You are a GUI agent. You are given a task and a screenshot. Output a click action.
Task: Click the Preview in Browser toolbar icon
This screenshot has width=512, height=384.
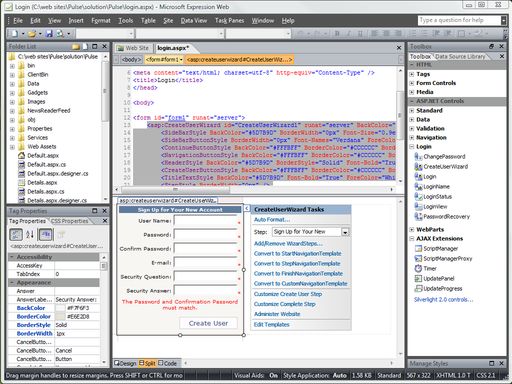(x=60, y=34)
